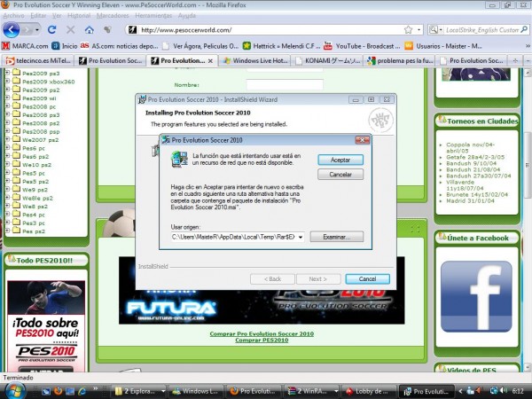Expand the Pes6 pc folder

click(x=7, y=147)
